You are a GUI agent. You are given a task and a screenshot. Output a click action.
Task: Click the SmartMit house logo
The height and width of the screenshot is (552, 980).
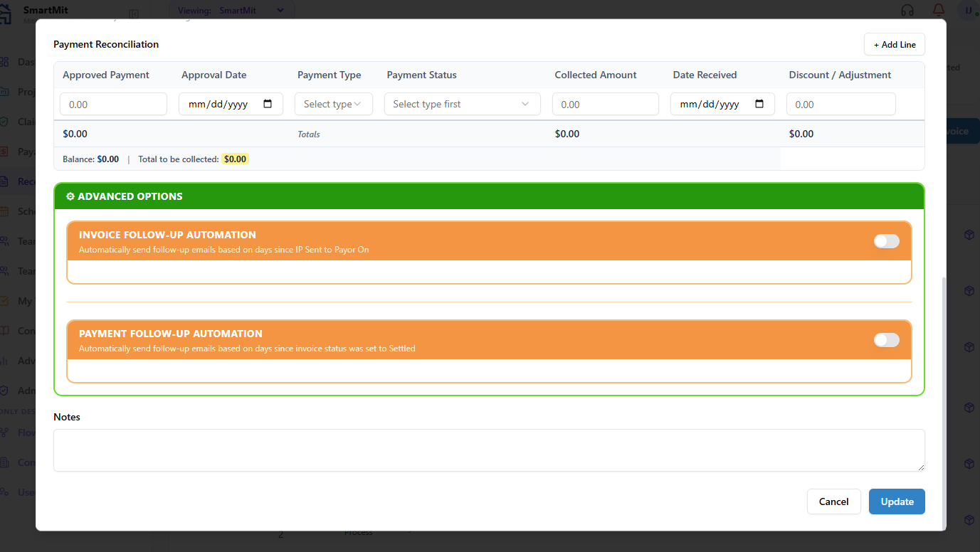tap(6, 14)
